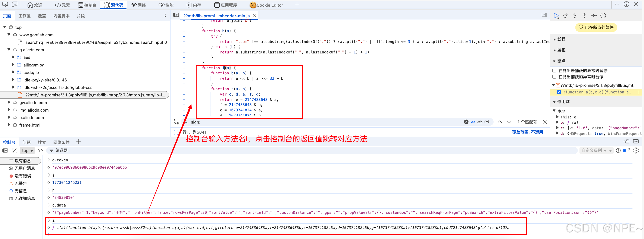Open the 工作区 sources tab
The height and width of the screenshot is (239, 644).
[25, 16]
